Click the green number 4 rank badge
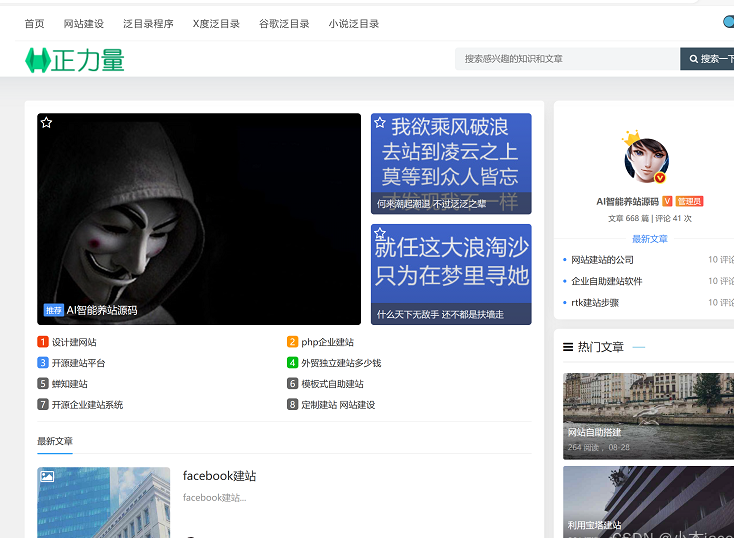The image size is (734, 538). (x=292, y=362)
